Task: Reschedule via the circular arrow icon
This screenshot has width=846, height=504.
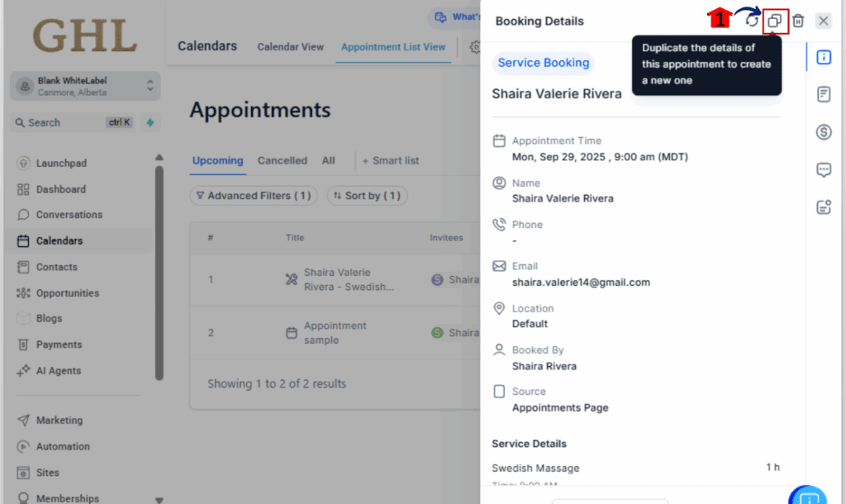Action: tap(750, 21)
